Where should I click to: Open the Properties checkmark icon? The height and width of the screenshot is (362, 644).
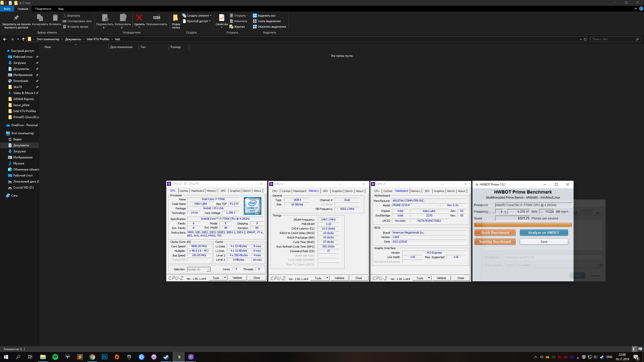222,18
